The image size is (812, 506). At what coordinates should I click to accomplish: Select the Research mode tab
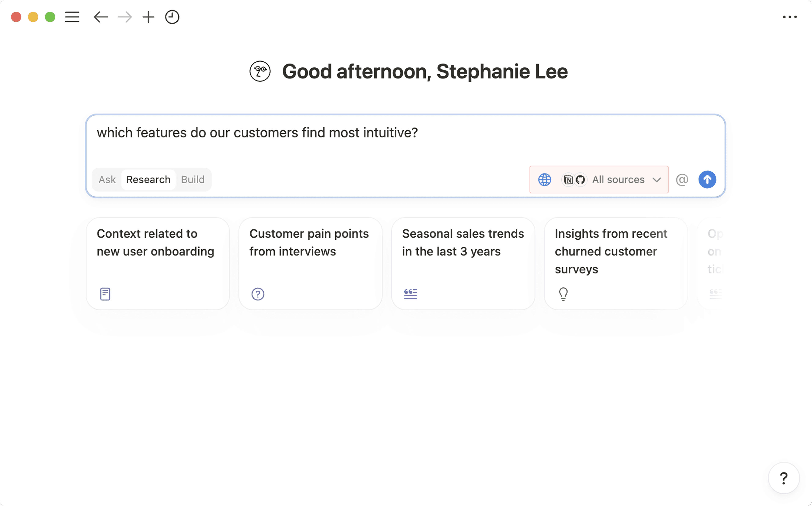(x=148, y=180)
